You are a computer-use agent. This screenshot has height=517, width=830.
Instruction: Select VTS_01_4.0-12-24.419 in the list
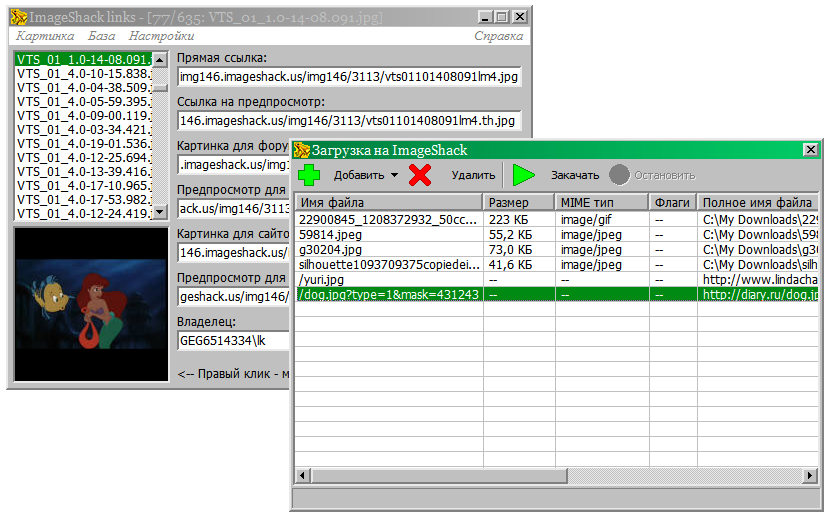pyautogui.click(x=84, y=213)
